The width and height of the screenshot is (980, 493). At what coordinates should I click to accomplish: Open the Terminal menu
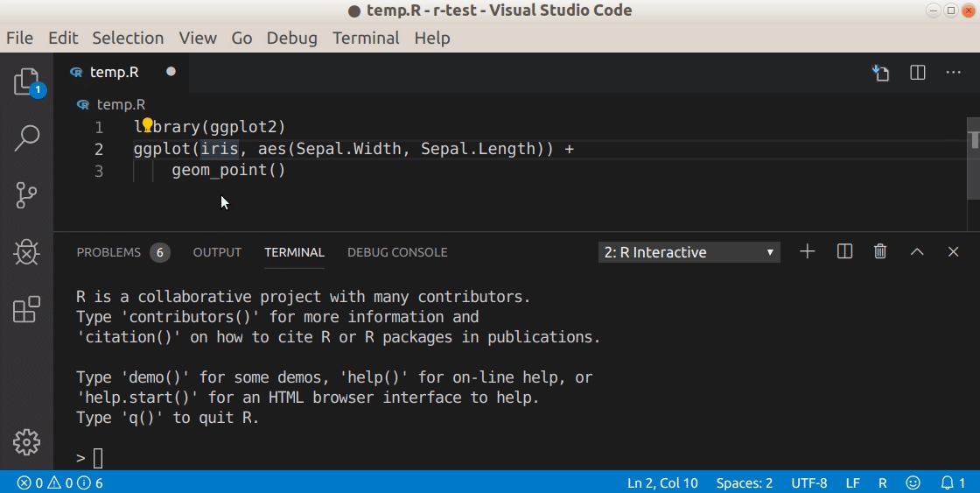[x=366, y=38]
